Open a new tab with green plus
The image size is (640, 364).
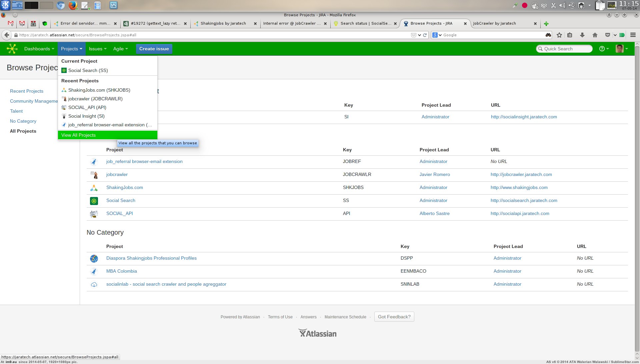546,24
